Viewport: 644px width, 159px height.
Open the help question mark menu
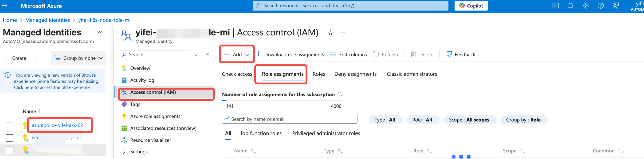coord(601,6)
